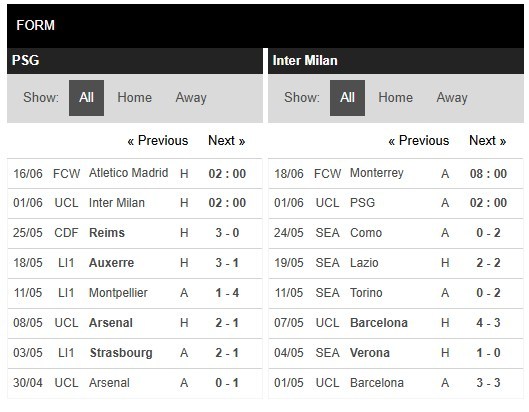The height and width of the screenshot is (412, 529).
Task: Open the Montpellier 1 - 4 match
Action: pos(135,293)
